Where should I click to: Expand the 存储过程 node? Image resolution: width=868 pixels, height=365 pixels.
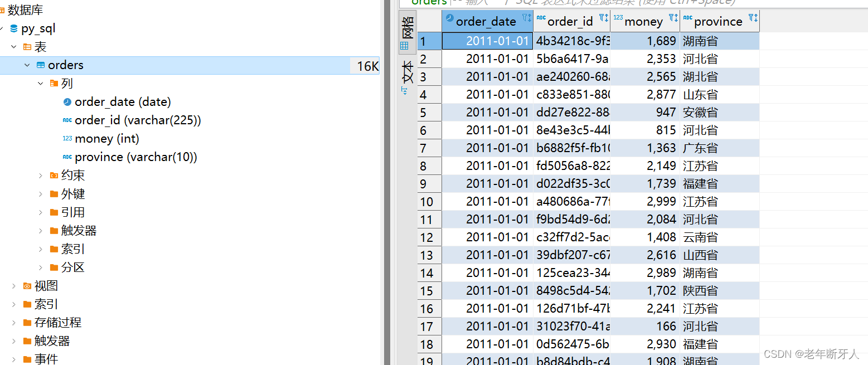point(14,323)
